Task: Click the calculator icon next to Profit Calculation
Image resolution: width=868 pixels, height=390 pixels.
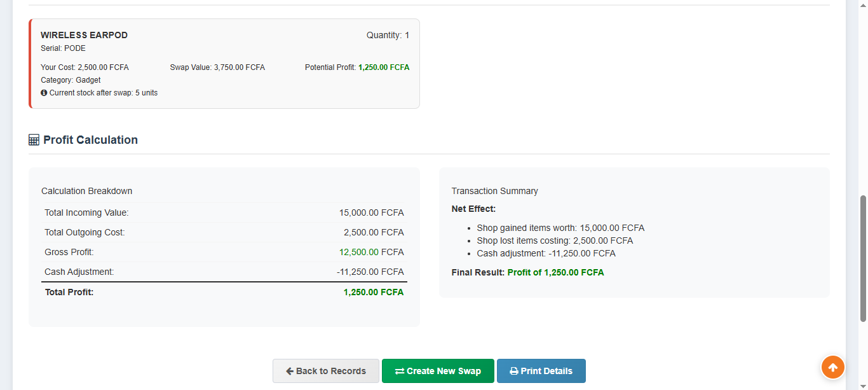Action: pyautogui.click(x=34, y=139)
